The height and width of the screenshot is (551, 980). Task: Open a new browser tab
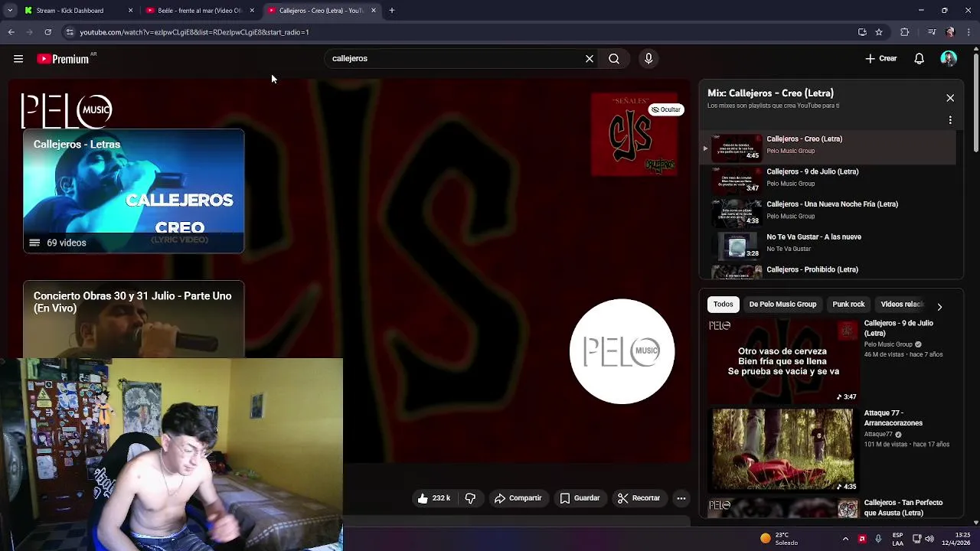(x=392, y=11)
